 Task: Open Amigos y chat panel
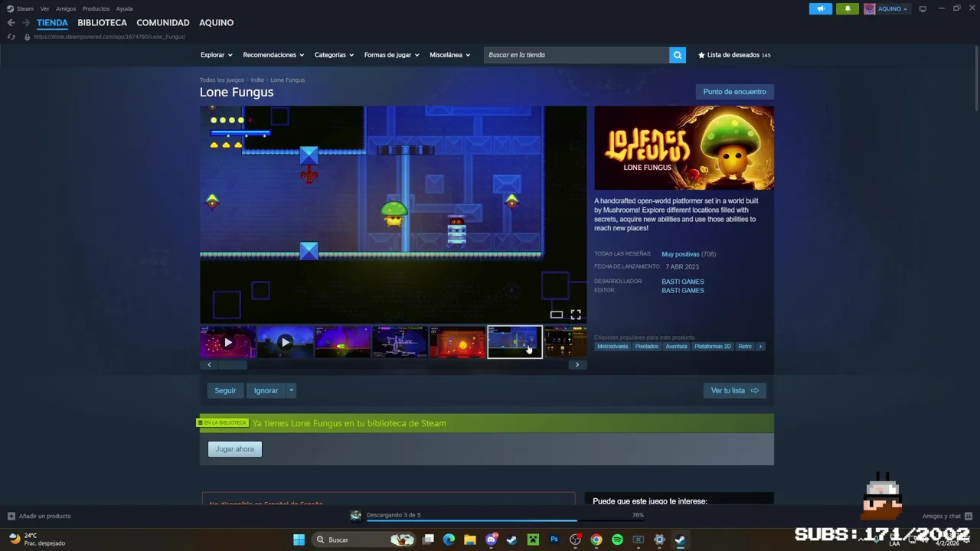tap(946, 516)
